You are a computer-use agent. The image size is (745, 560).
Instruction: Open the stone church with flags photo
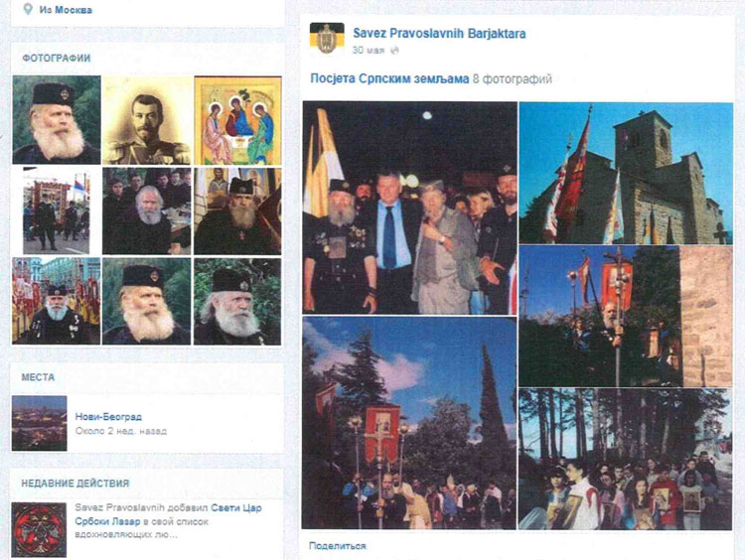(626, 173)
